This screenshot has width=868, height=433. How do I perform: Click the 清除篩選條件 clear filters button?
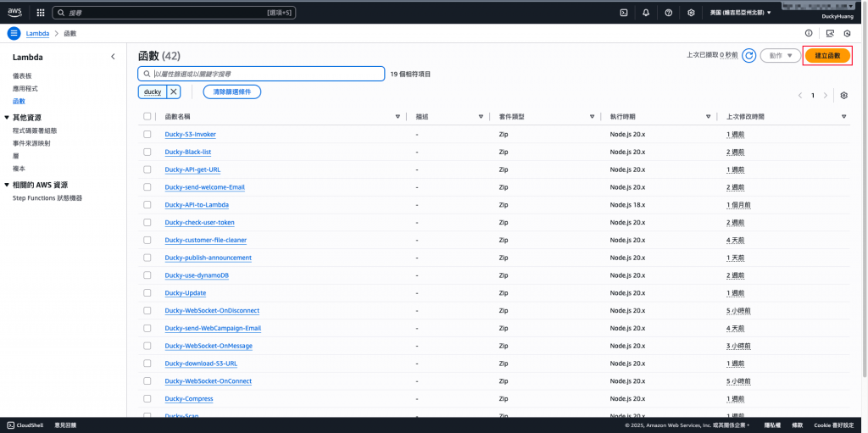pyautogui.click(x=232, y=92)
